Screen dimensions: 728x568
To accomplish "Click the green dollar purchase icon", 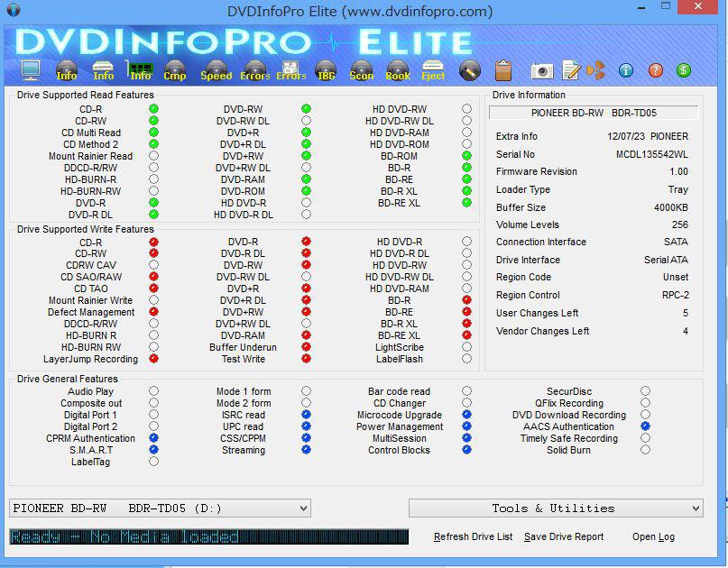I will (684, 70).
